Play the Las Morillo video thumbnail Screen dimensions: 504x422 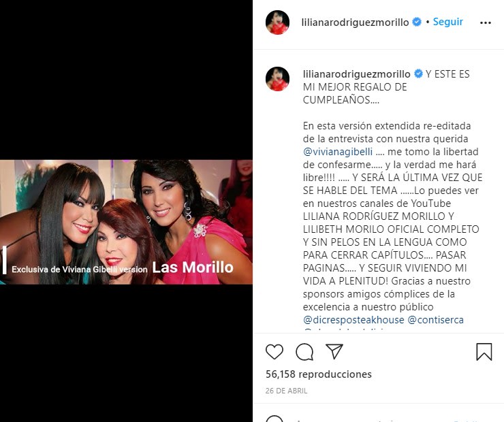(126, 222)
